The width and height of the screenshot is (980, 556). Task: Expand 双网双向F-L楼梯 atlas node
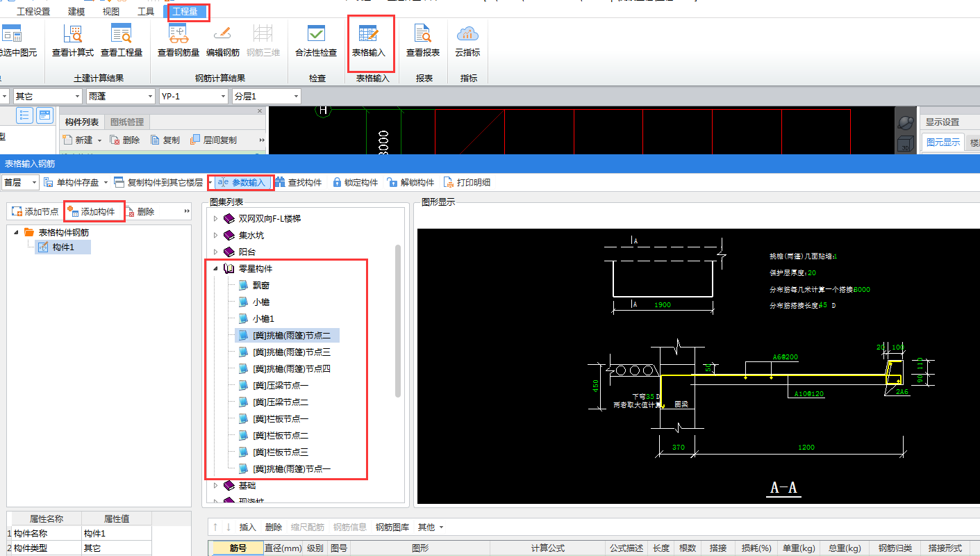point(215,218)
